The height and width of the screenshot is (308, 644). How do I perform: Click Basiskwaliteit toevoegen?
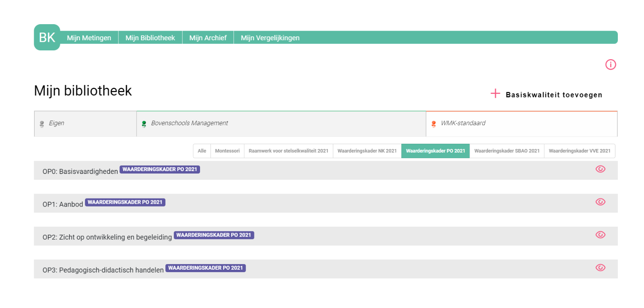pos(553,95)
